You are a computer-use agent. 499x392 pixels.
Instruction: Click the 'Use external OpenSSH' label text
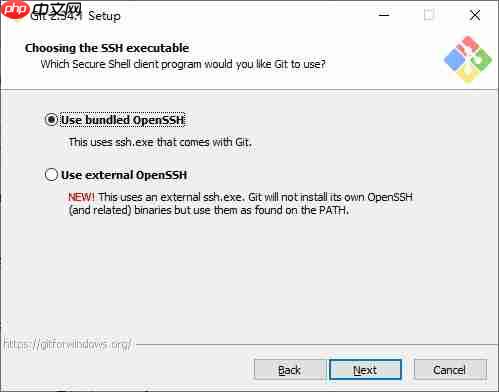pos(124,175)
